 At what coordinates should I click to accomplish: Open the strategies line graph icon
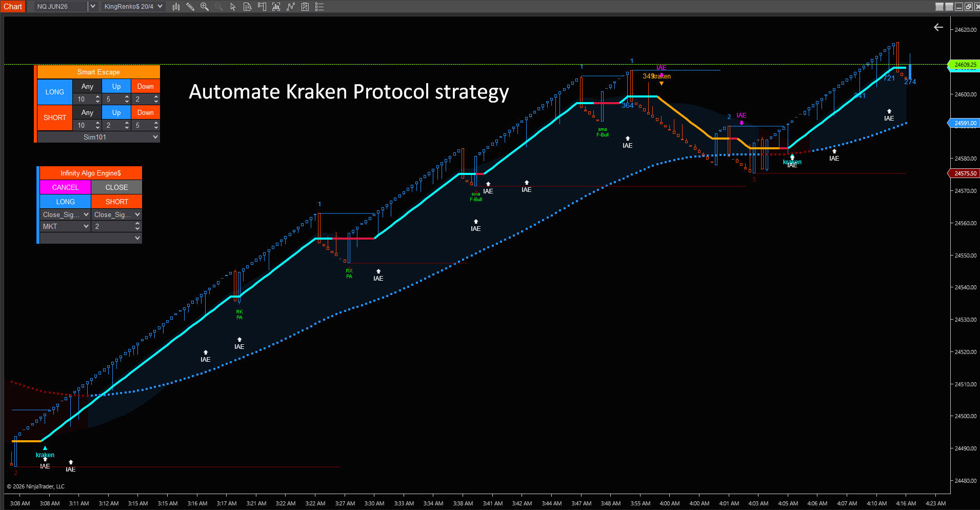(291, 7)
